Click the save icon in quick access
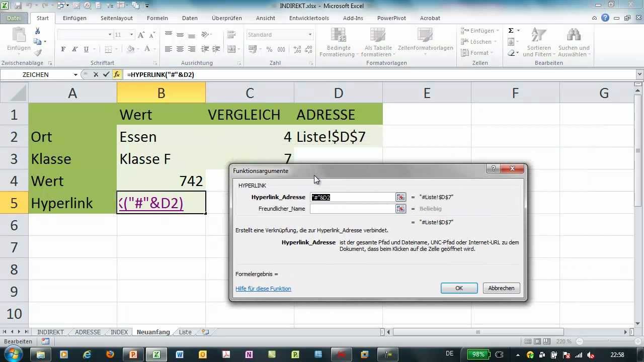644x362 pixels. coord(18,6)
